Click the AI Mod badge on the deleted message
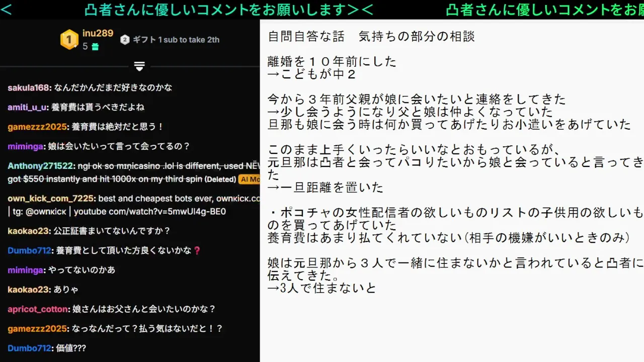The height and width of the screenshot is (362, 644). coord(249,179)
